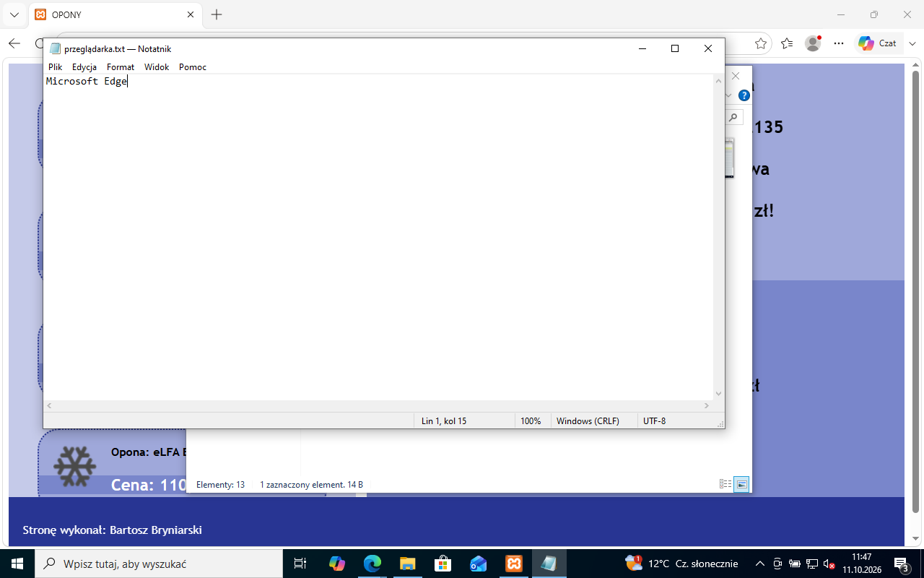Open the Plik menu in Notepad
The width and height of the screenshot is (924, 578).
click(56, 67)
